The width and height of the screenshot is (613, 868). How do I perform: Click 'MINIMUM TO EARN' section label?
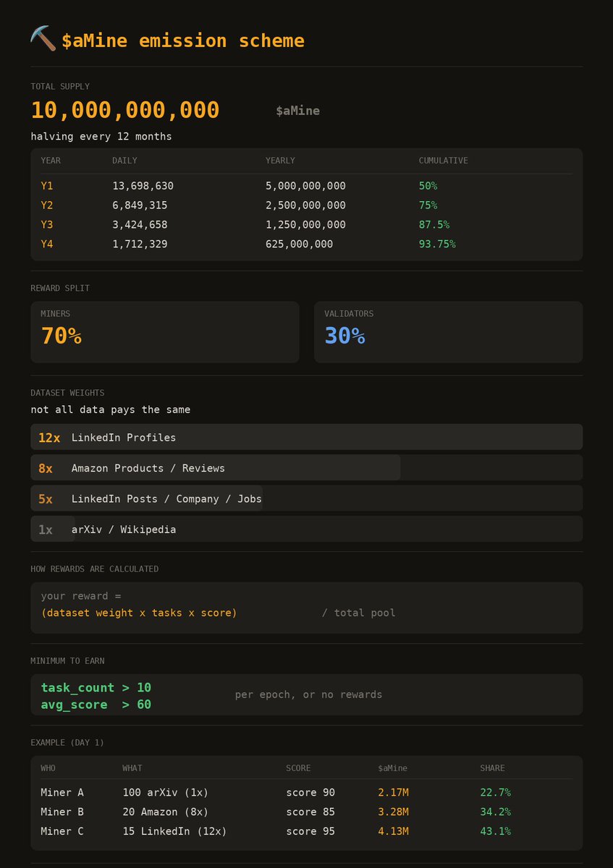67,661
